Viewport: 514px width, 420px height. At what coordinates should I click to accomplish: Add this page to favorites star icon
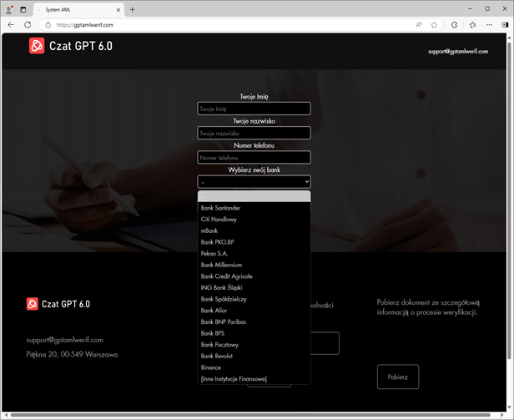[x=436, y=25]
